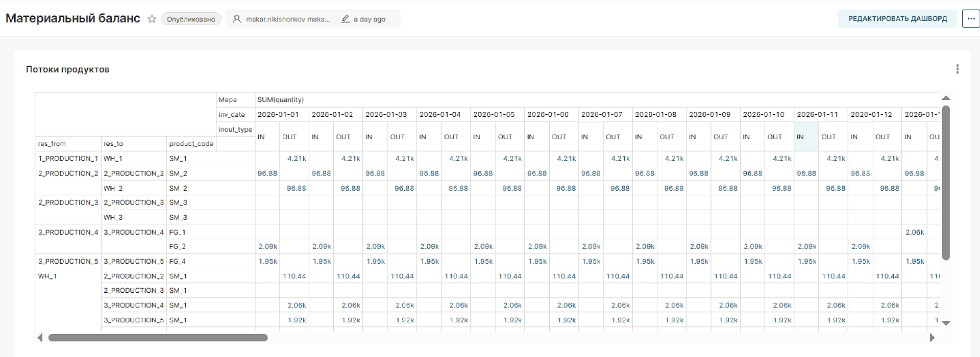The image size is (980, 357).
Task: Click the Опубликовано status badge
Action: click(x=191, y=19)
